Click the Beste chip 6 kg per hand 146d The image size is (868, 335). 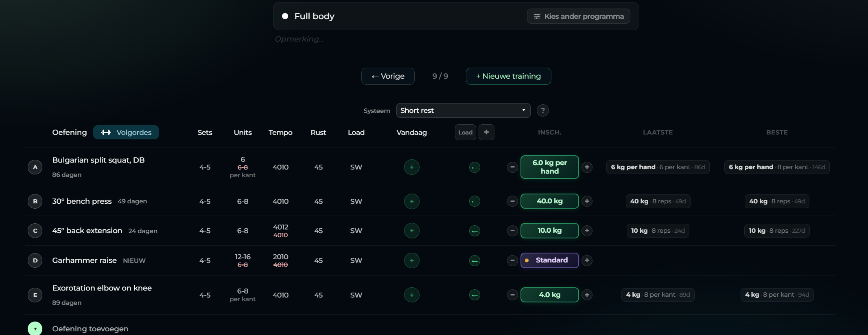(777, 167)
